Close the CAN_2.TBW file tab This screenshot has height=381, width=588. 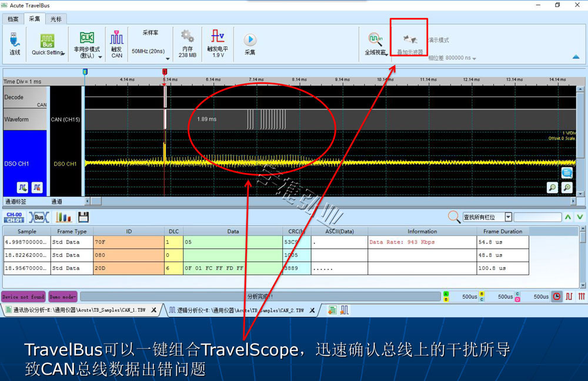(x=312, y=310)
